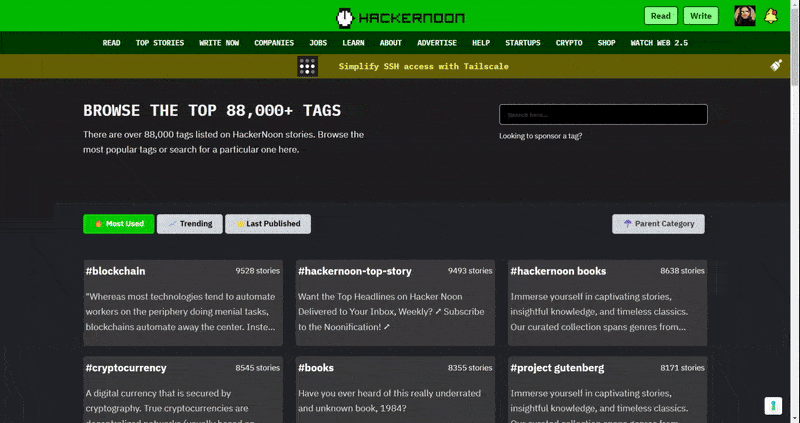Switch to the Last Published filter tab
This screenshot has width=800, height=423.
pos(268,223)
